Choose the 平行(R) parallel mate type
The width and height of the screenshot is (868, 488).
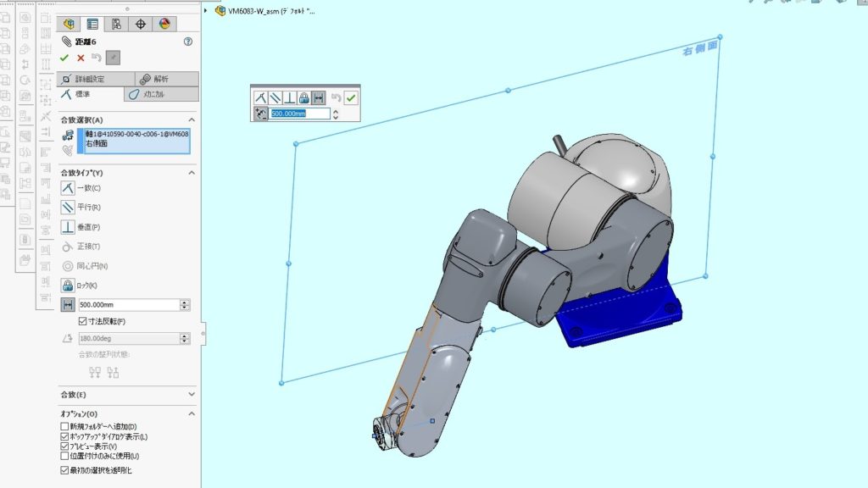(69, 208)
